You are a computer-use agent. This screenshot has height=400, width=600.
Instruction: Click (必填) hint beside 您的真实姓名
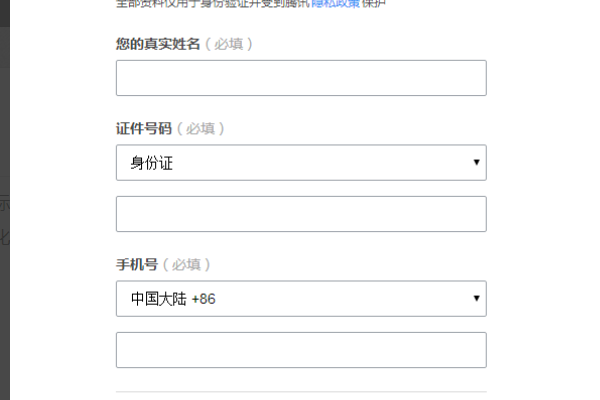coord(229,44)
